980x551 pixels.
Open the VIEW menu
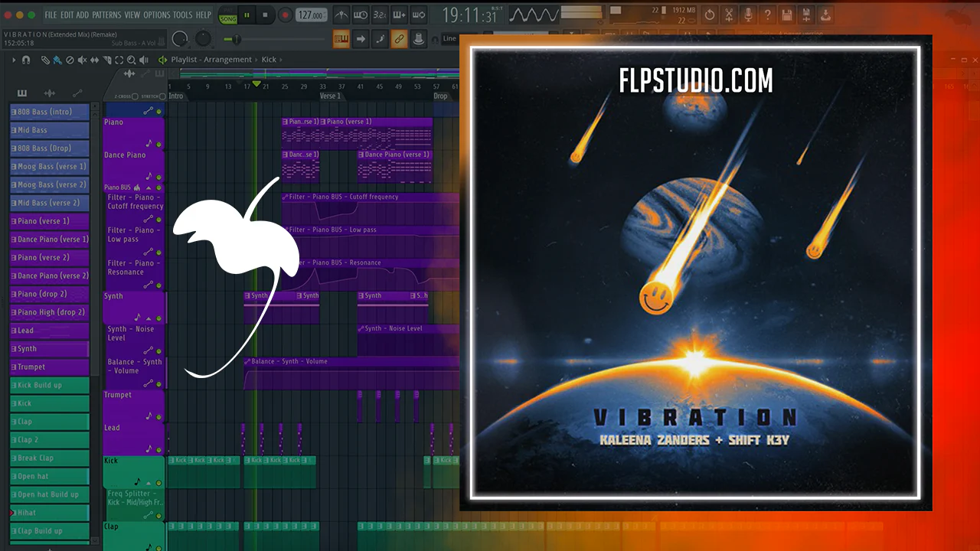(x=132, y=15)
